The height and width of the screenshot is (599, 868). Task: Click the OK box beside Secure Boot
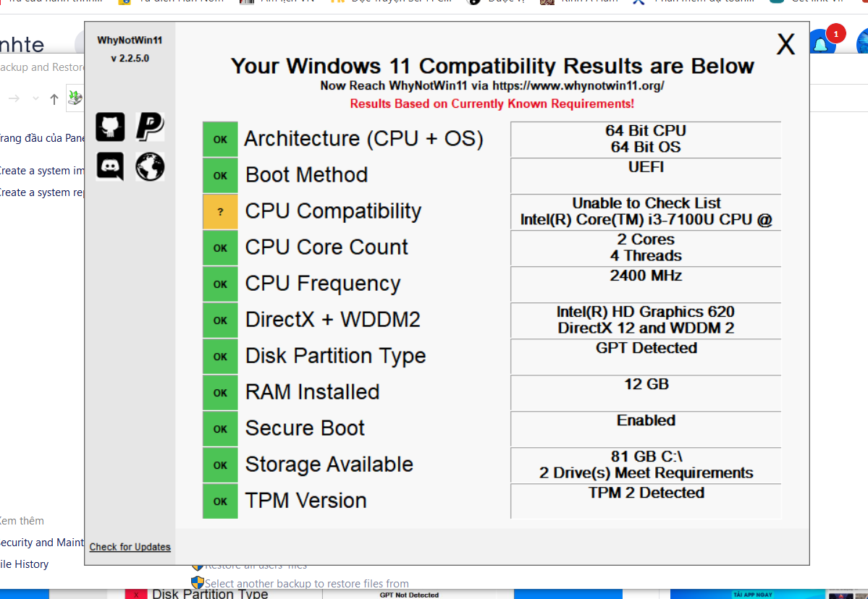pos(220,429)
